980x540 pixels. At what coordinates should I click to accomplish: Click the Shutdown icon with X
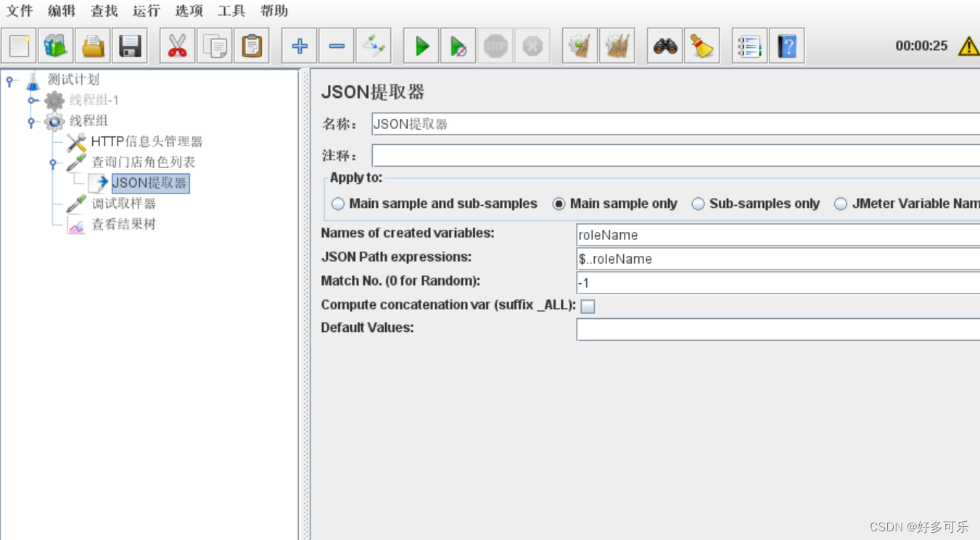[x=532, y=46]
